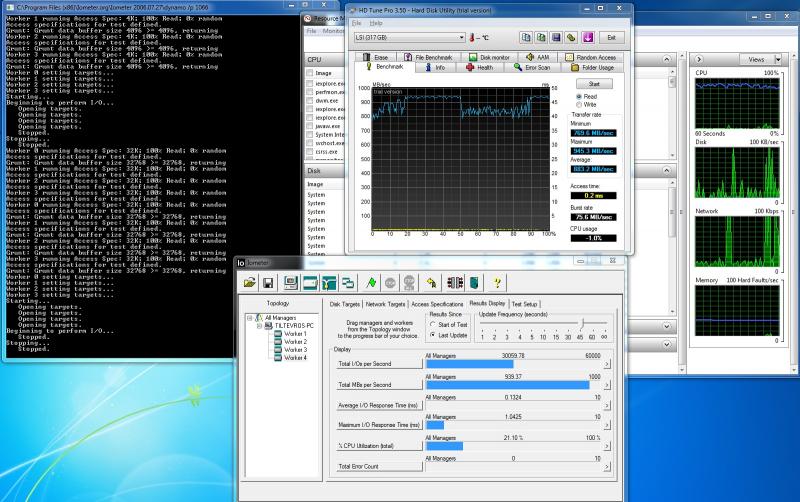The image size is (800, 502).
Task: Click the Iometer save floppy-disk icon
Action: (x=268, y=283)
